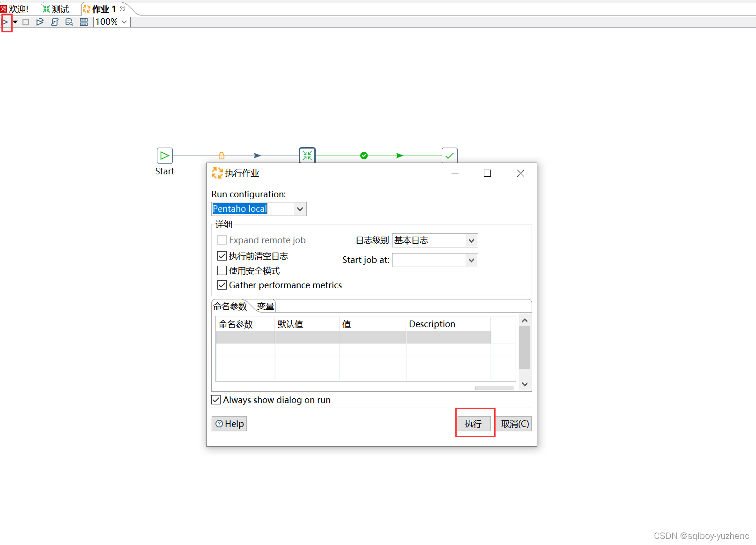Click the 执行作业 dialog title icon
Screen dimensions: 756x545
click(217, 173)
